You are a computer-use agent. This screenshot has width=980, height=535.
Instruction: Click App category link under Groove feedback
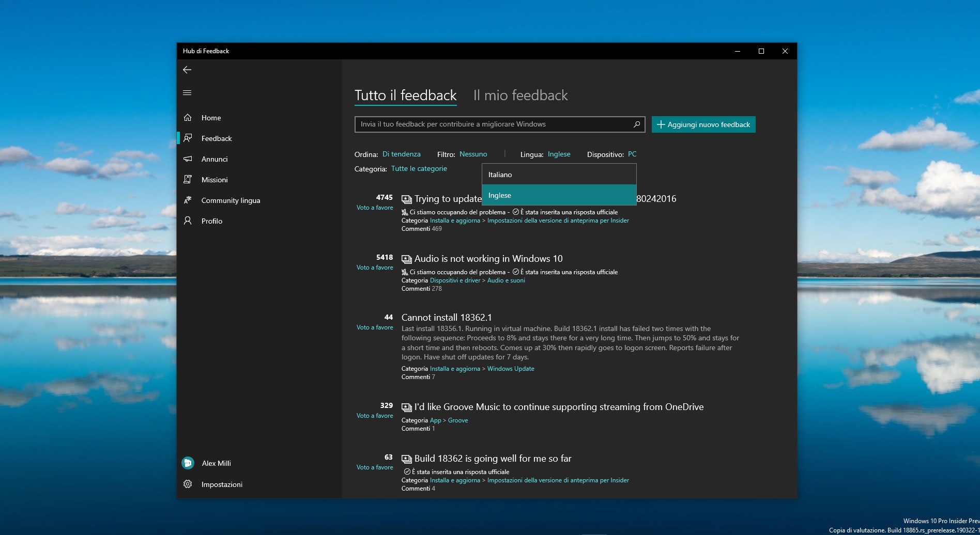coord(436,420)
